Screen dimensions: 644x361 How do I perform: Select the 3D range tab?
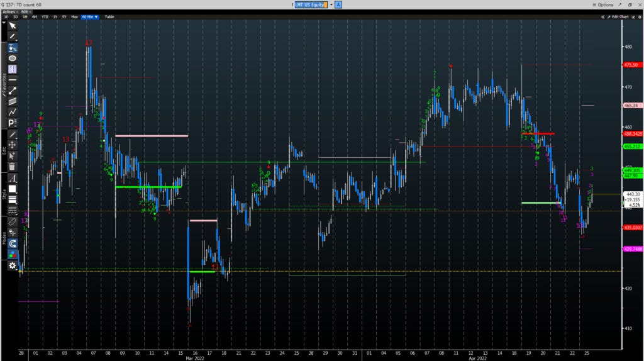15,17
